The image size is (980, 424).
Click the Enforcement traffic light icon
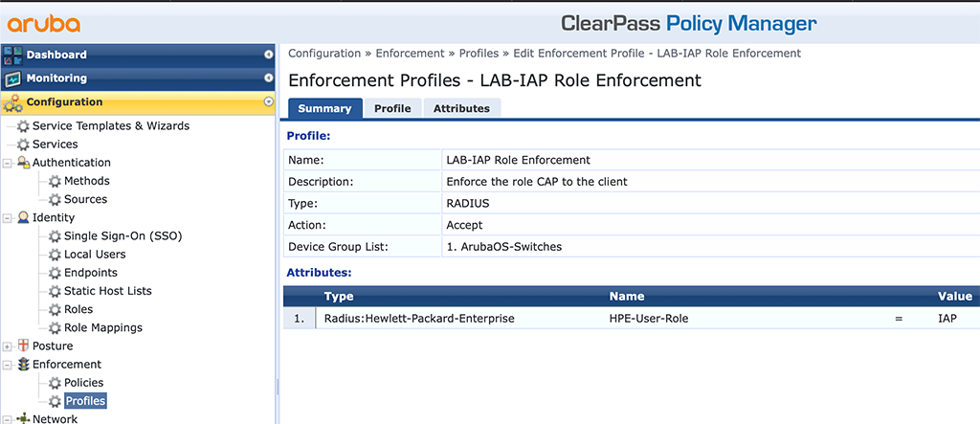tap(23, 364)
